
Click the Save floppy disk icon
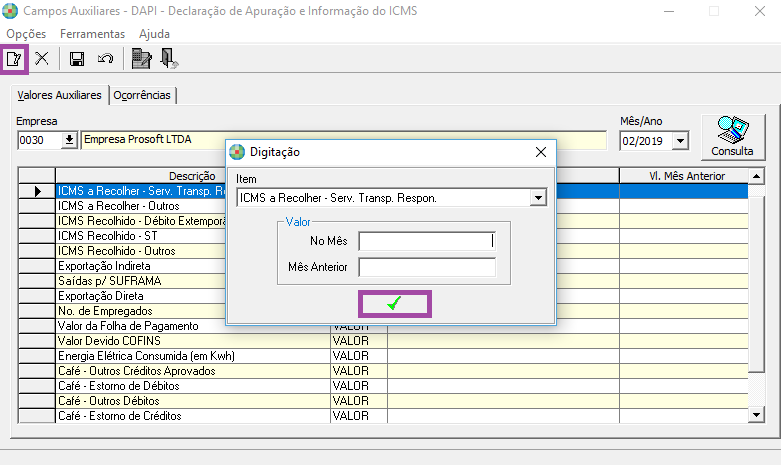pyautogui.click(x=77, y=59)
